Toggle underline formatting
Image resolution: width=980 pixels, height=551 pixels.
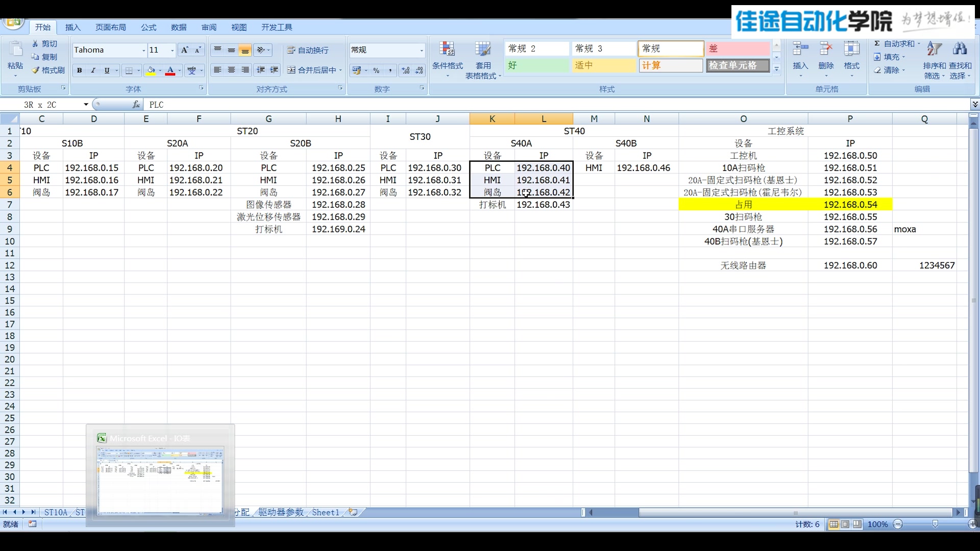click(107, 70)
